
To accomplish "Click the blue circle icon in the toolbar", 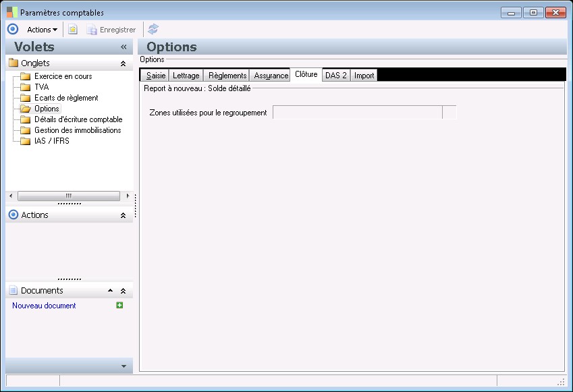I will pyautogui.click(x=13, y=29).
